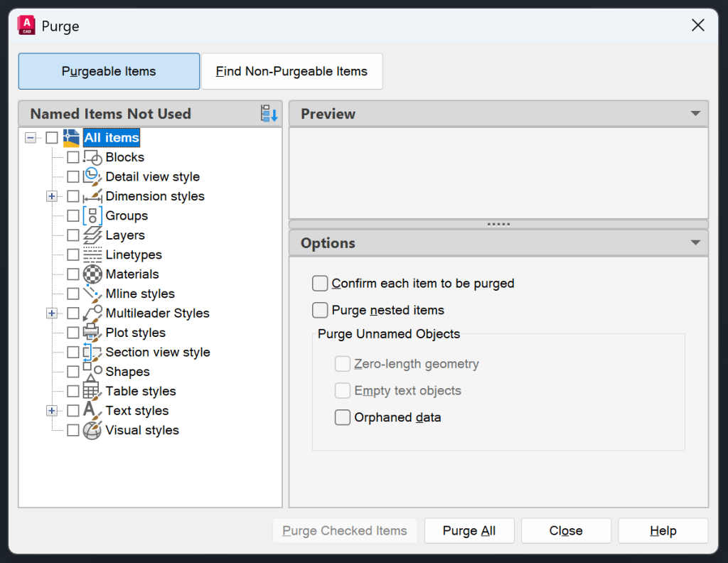The height and width of the screenshot is (563, 728).
Task: Open the Help page
Action: click(663, 530)
